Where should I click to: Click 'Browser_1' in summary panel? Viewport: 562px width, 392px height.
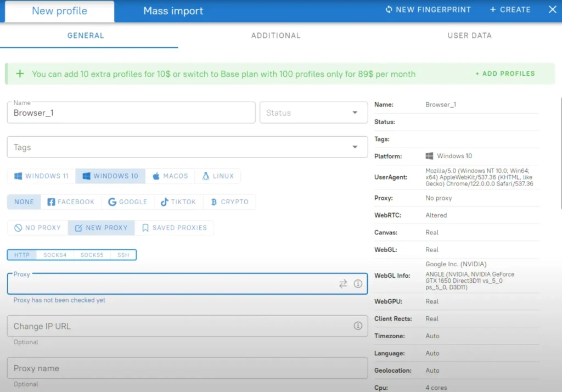coord(441,105)
